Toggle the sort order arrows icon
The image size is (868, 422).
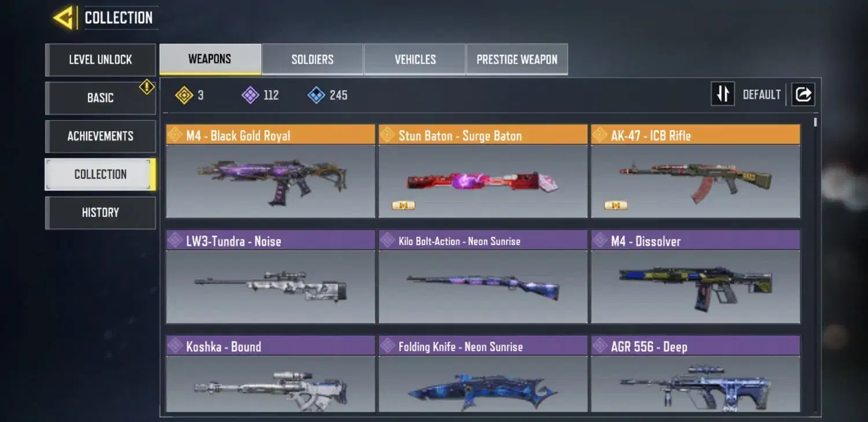point(723,94)
